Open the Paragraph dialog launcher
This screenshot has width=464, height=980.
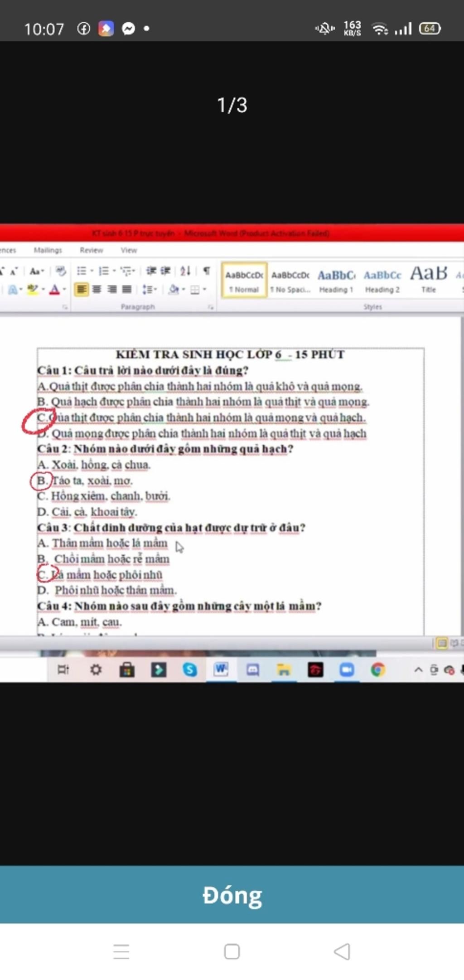(211, 307)
